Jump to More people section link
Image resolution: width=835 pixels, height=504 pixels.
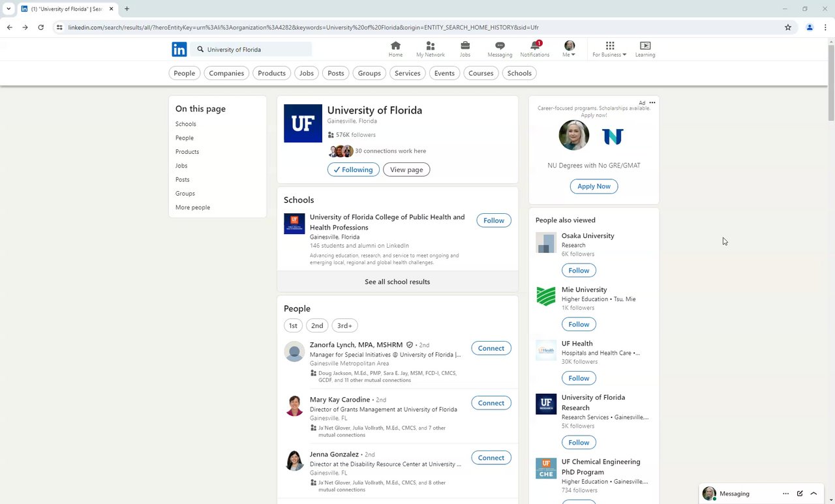(x=192, y=207)
